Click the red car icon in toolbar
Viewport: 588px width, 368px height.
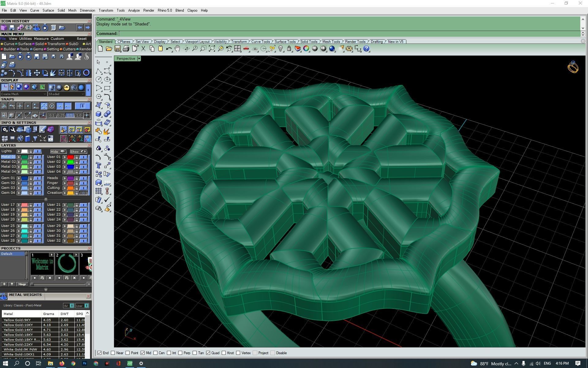point(246,48)
